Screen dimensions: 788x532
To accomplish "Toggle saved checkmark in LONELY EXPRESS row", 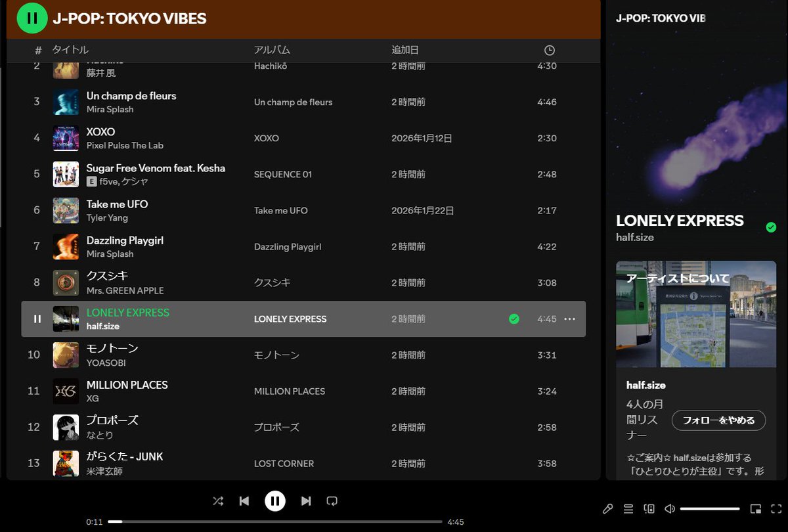I will pos(514,319).
